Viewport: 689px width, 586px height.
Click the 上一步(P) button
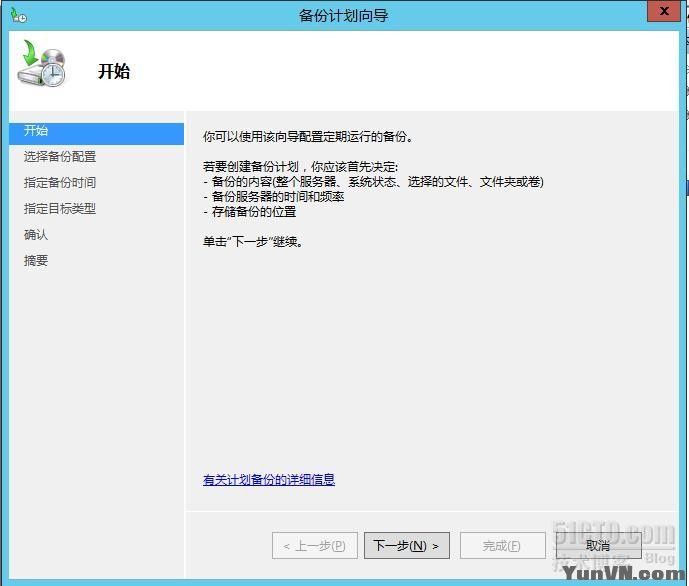click(315, 546)
